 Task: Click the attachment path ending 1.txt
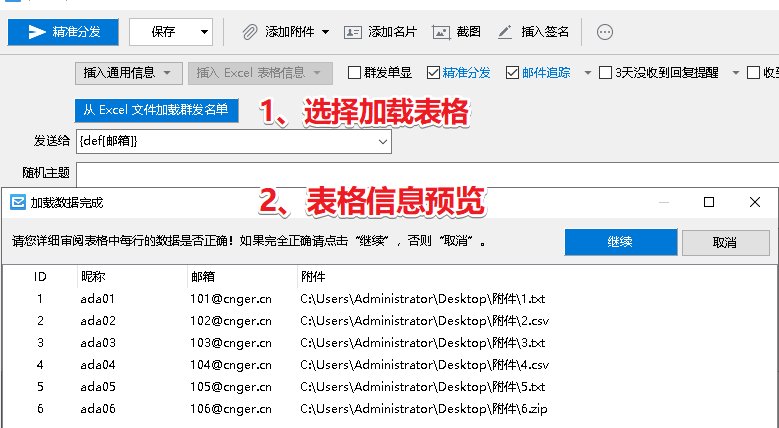coord(422,299)
